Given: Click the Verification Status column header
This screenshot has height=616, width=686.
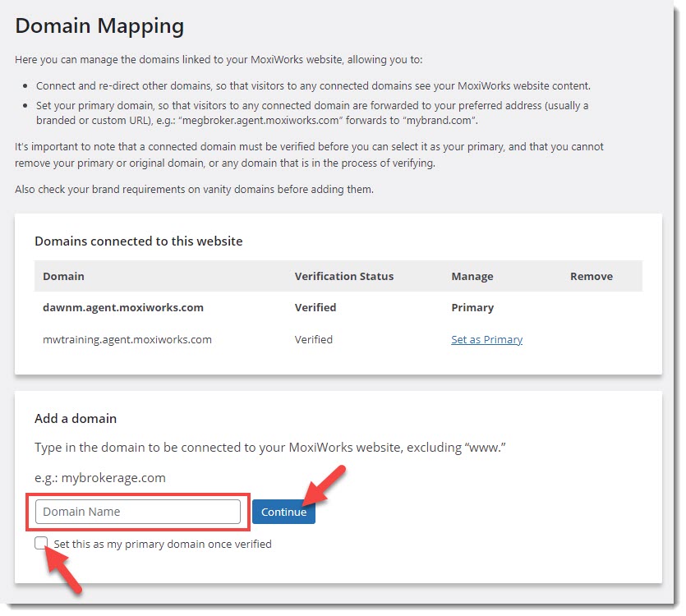Looking at the screenshot, I should click(x=343, y=276).
